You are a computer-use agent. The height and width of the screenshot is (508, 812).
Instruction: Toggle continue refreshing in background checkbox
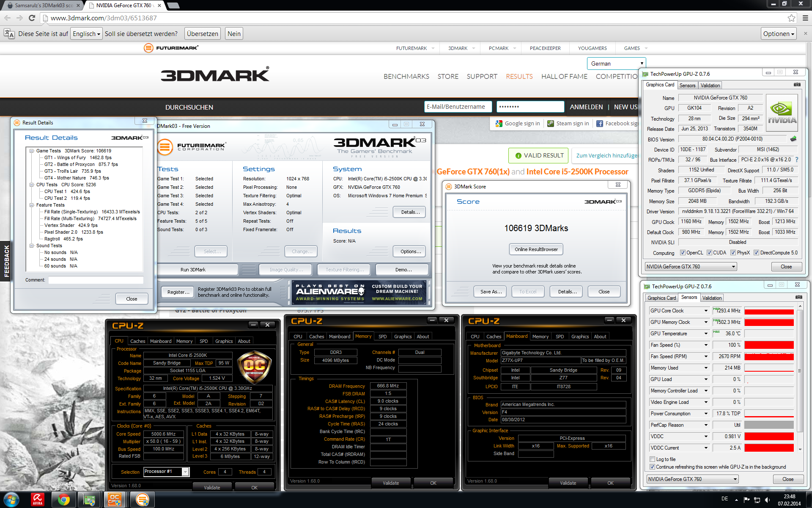652,467
